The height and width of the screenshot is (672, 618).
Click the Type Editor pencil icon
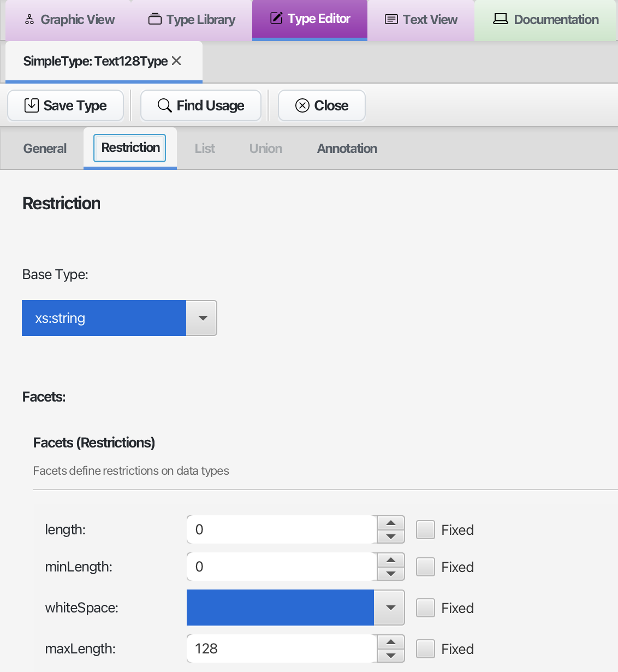(276, 18)
